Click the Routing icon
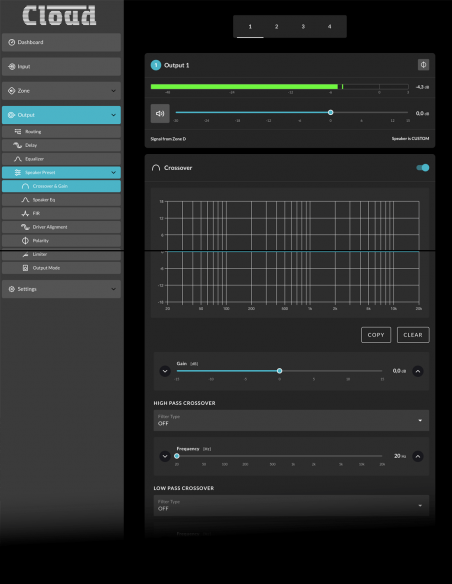This screenshot has height=584, width=452. click(x=18, y=131)
